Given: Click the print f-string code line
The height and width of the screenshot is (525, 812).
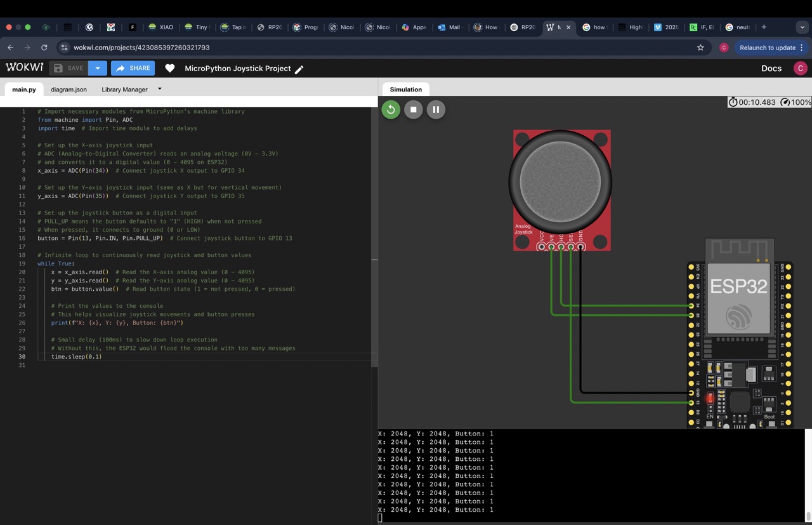Looking at the screenshot, I should [x=117, y=323].
